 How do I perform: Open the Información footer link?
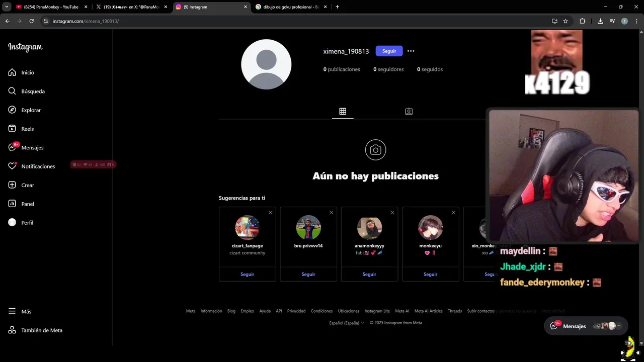tap(211, 311)
